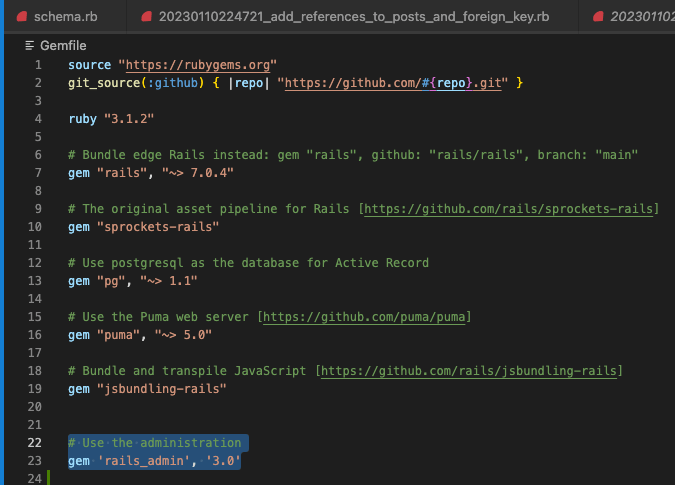This screenshot has width=675, height=485.
Task: Click the 'Use postgresql as the database' comment
Action: tap(248, 263)
